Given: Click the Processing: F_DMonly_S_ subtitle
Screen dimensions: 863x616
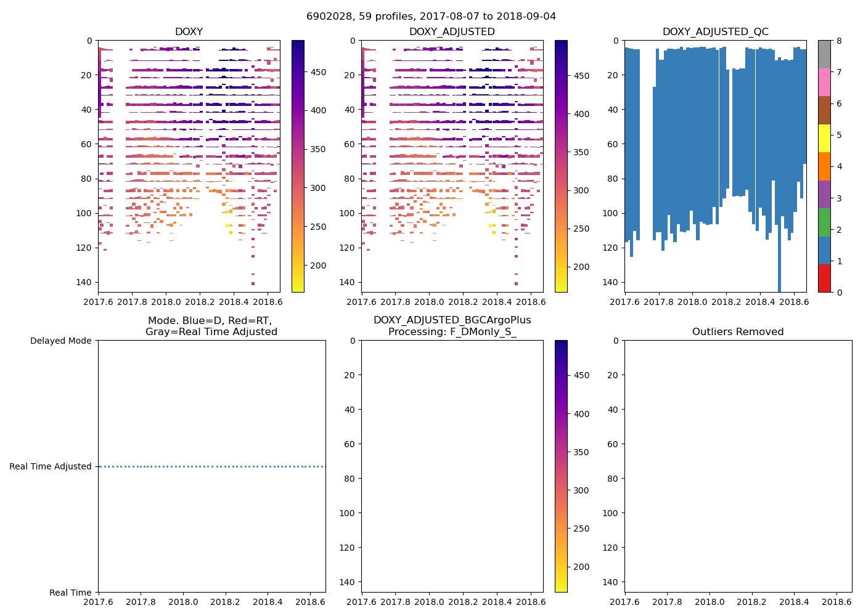Looking at the screenshot, I should click(x=452, y=332).
